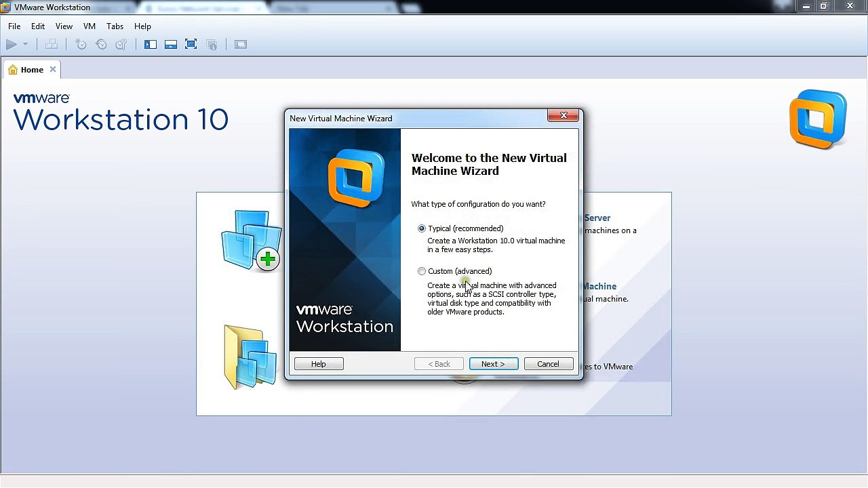Click the 'Welcome to the New Virtual Machine Wizard' heading
This screenshot has height=488, width=868.
click(489, 165)
